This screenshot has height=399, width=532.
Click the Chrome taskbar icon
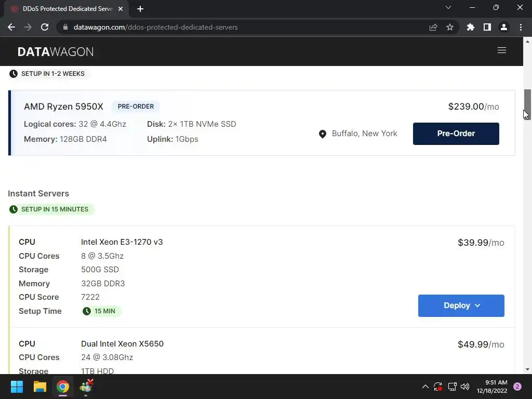63,387
